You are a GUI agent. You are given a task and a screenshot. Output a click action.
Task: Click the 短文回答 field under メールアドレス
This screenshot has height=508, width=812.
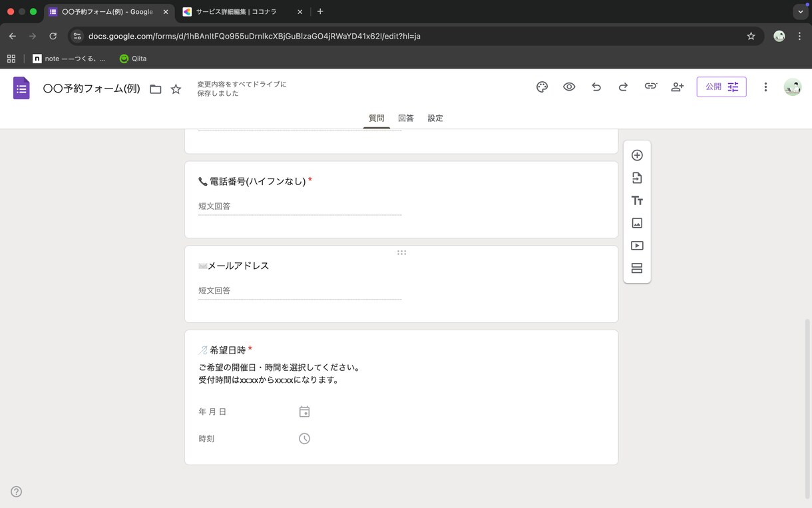point(300,291)
